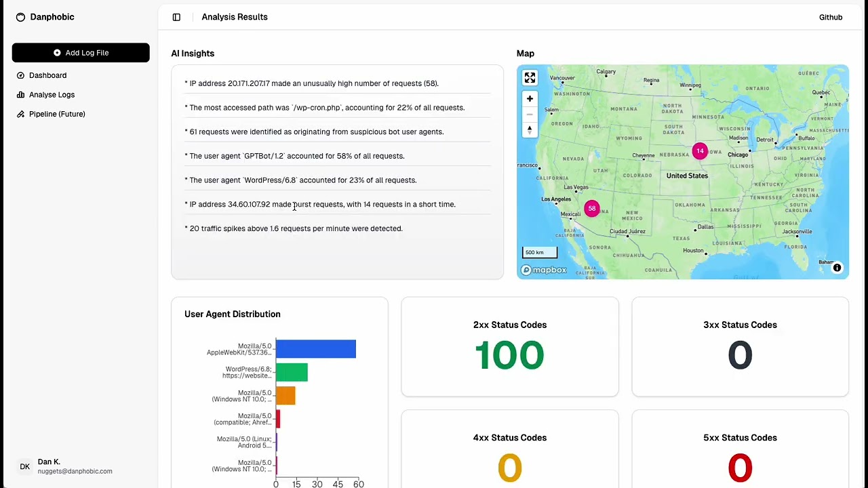The width and height of the screenshot is (868, 488).
Task: Click insight about IP 20.171.207.17
Action: click(x=311, y=83)
